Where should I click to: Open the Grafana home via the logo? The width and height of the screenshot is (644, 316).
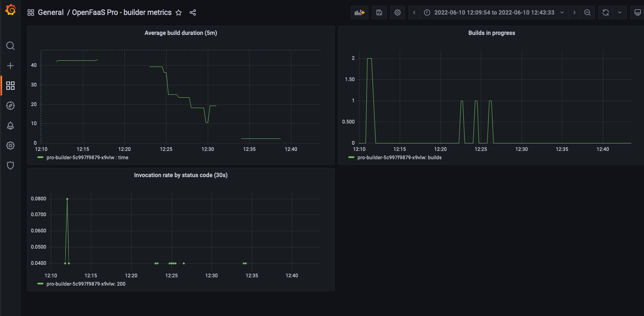click(10, 10)
